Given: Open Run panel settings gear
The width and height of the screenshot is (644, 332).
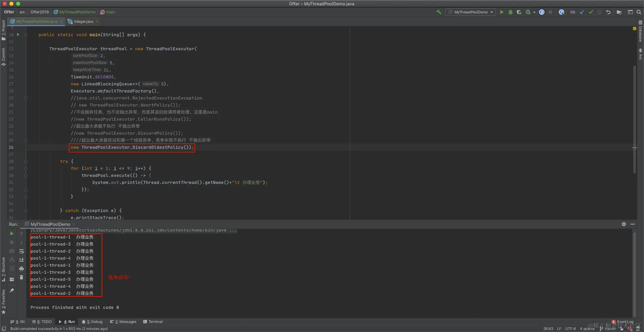Looking at the screenshot, I should click(x=624, y=224).
